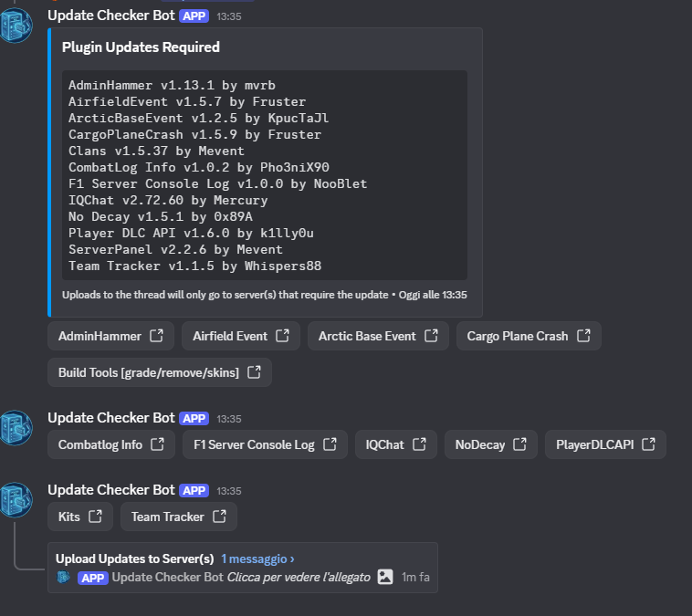Screen dimensions: 692x616
Task: Click the external link icon on PlayerDLCAPI
Action: coord(648,444)
